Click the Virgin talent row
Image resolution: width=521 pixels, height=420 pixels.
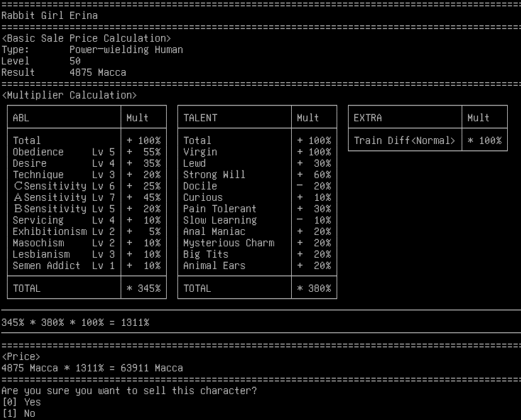(x=257, y=152)
